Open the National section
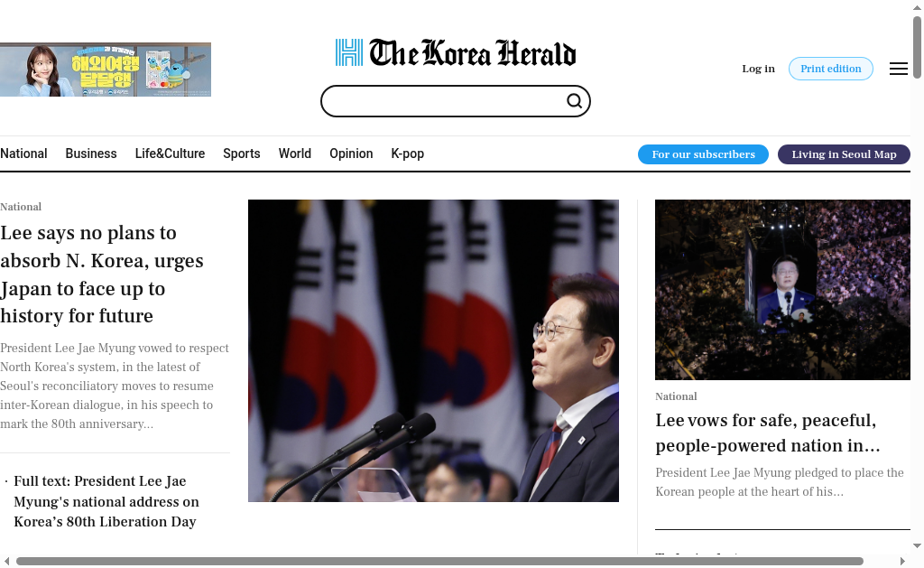The height and width of the screenshot is (568, 924). 23,154
